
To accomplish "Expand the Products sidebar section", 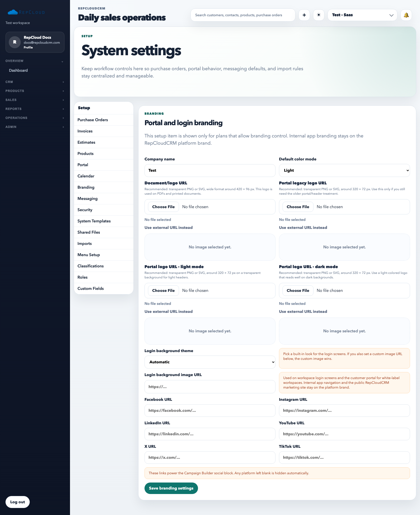I will pyautogui.click(x=35, y=91).
